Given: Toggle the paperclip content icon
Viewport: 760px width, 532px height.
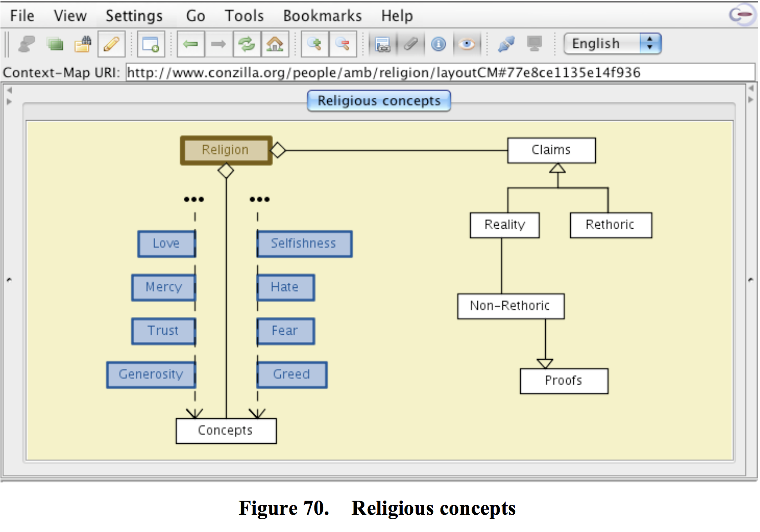Looking at the screenshot, I should click(410, 44).
